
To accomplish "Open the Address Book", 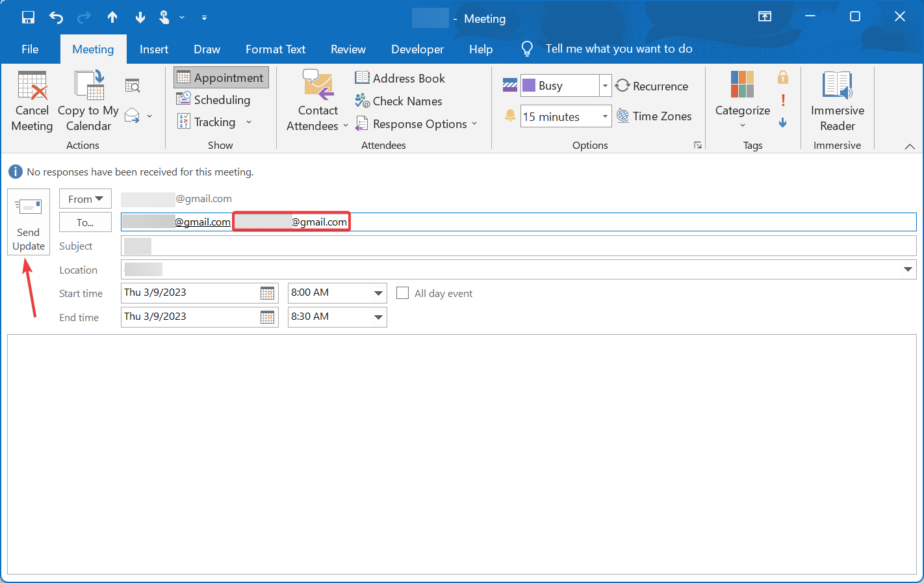I will point(400,78).
